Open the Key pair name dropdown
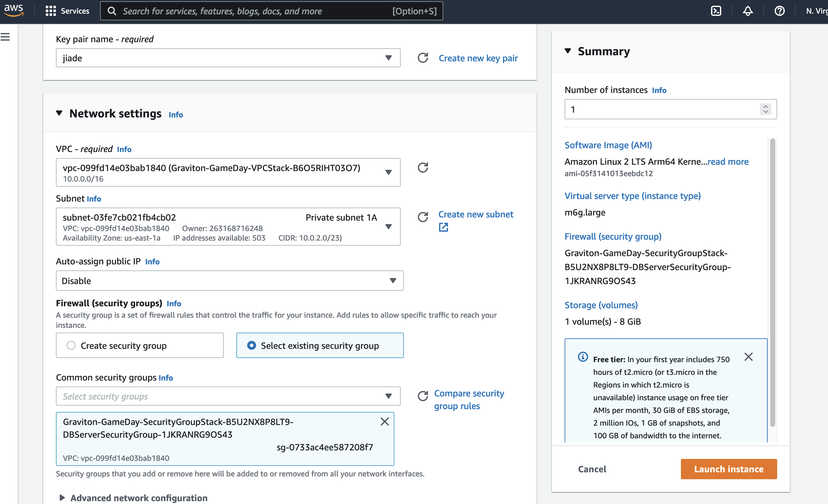 coord(228,58)
